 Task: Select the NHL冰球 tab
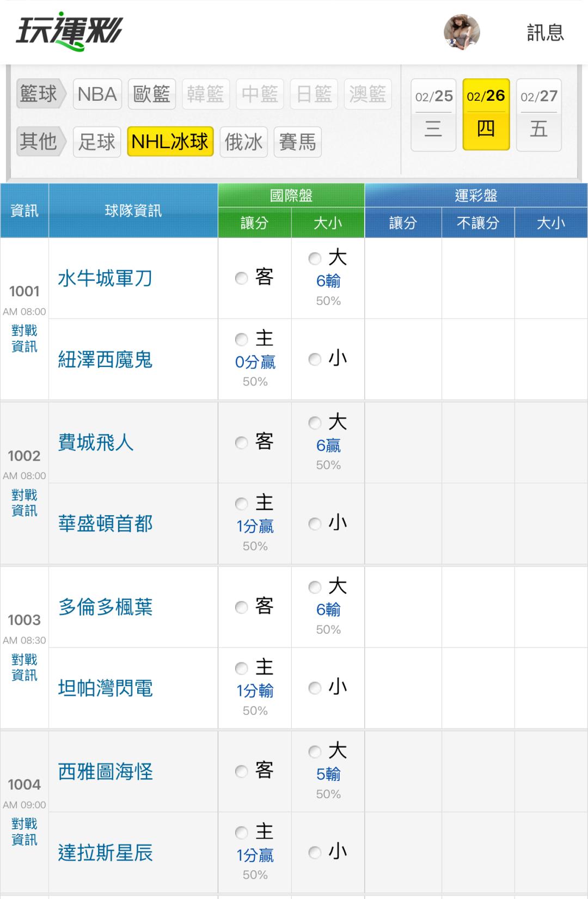pos(170,142)
